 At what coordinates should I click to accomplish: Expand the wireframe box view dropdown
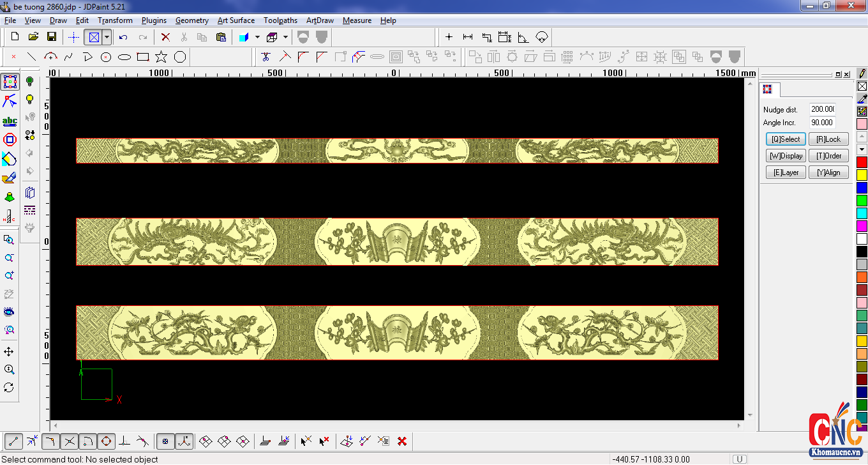285,37
